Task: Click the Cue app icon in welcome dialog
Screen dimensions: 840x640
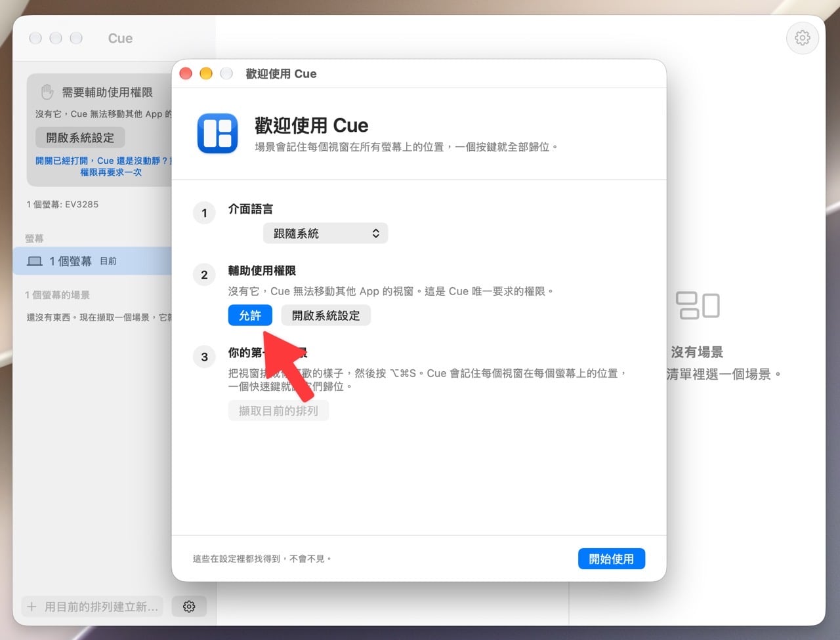Action: 217,133
